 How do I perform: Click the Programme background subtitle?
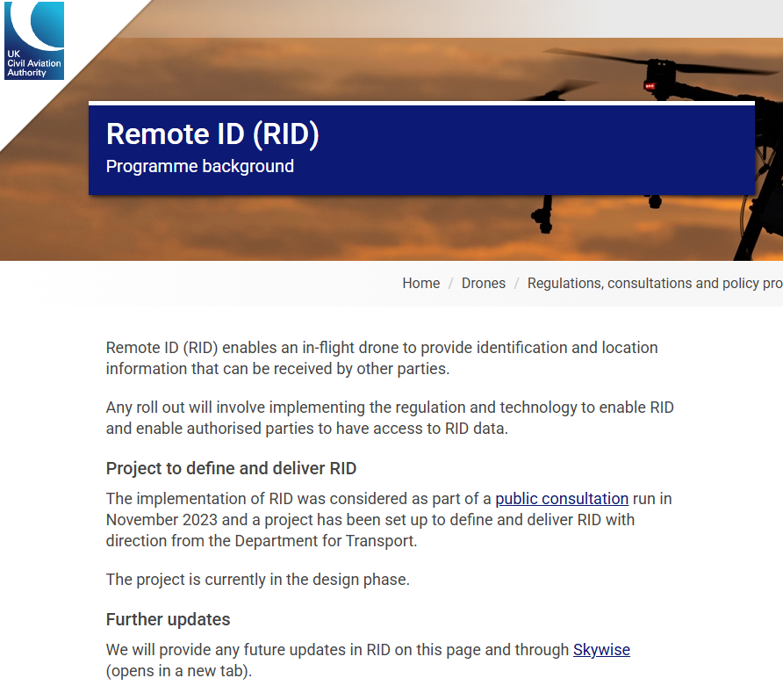[x=199, y=166]
